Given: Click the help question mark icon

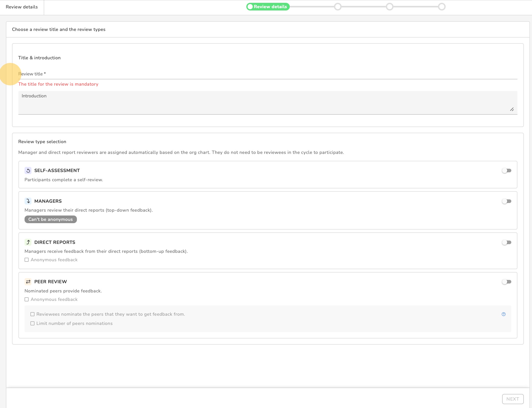Looking at the screenshot, I should click(x=503, y=314).
